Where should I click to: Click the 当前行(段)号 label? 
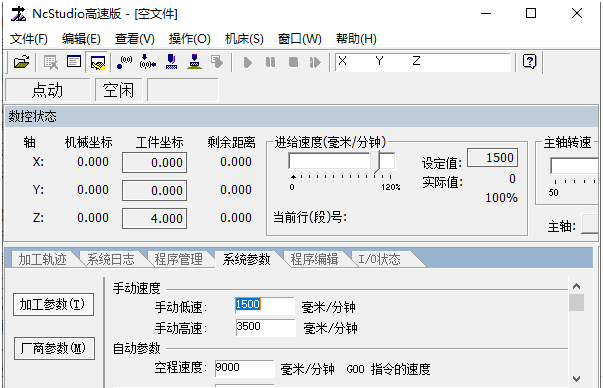(x=310, y=217)
